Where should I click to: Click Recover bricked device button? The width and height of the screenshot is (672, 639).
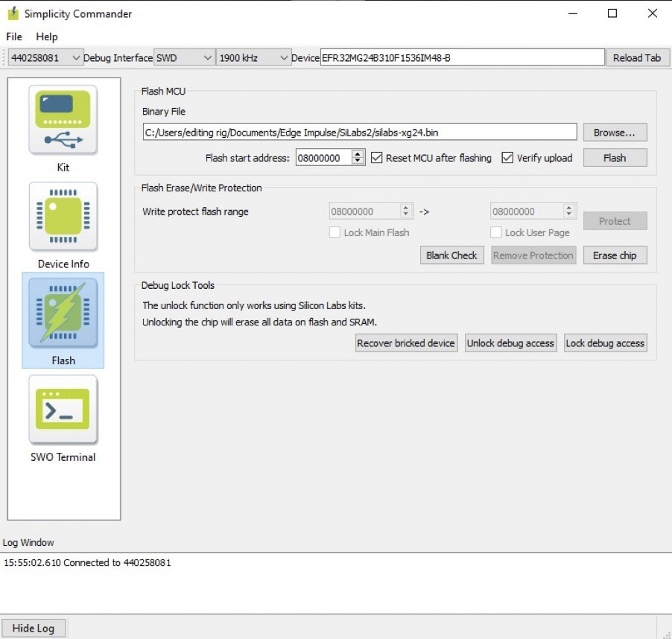pos(406,343)
